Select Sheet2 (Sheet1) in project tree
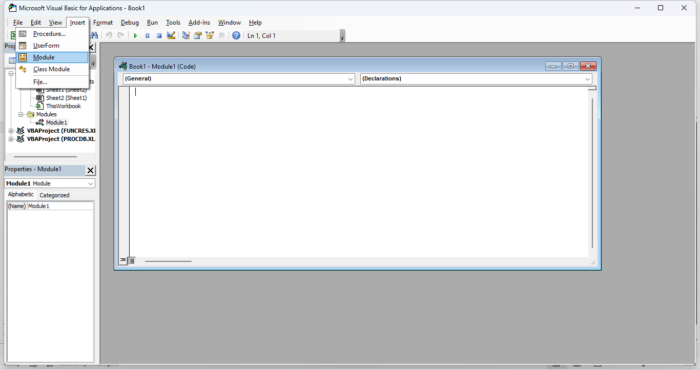The height and width of the screenshot is (370, 700). point(67,98)
